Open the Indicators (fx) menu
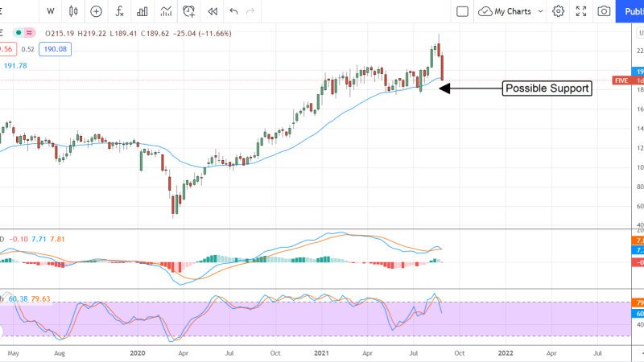The image size is (644, 362). click(x=119, y=11)
